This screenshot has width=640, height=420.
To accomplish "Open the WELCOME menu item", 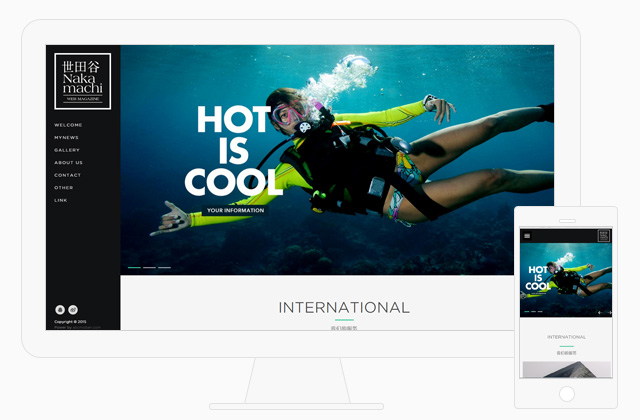I will pyautogui.click(x=69, y=125).
